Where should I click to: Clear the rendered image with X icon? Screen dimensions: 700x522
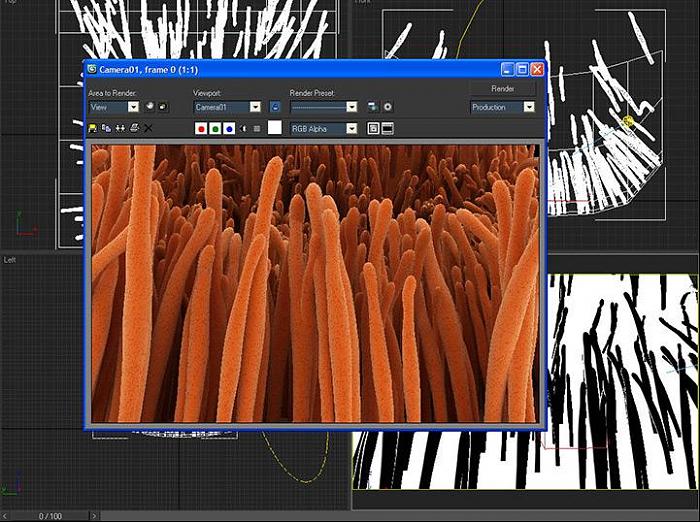(148, 128)
